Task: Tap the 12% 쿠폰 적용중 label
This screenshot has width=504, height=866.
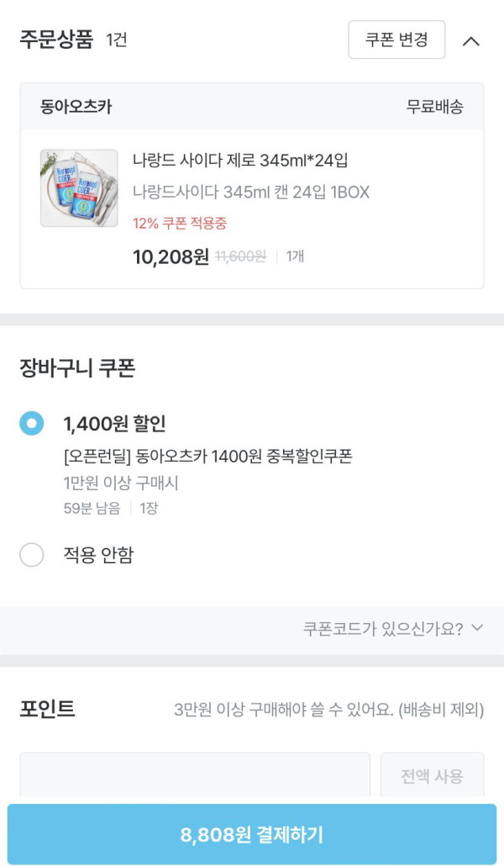Action: [x=180, y=223]
